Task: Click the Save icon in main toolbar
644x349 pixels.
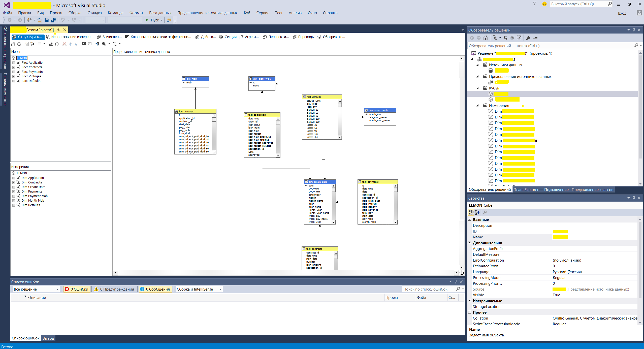Action: 46,20
